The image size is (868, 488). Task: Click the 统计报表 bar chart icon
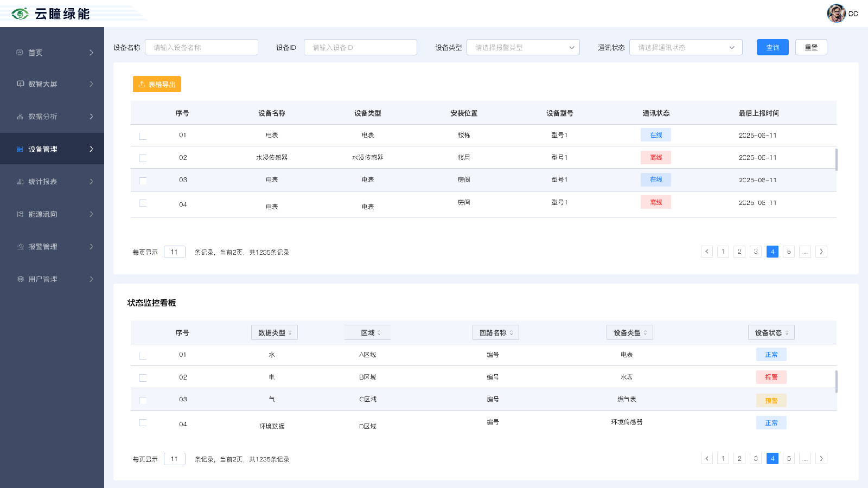click(20, 182)
